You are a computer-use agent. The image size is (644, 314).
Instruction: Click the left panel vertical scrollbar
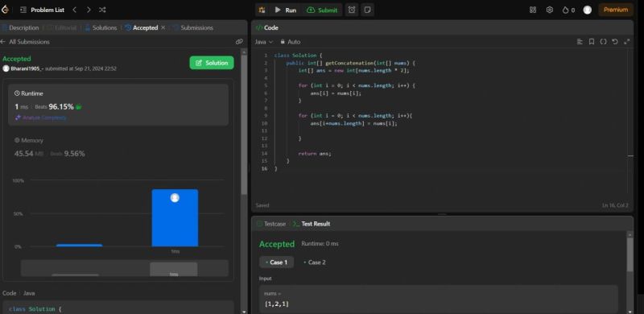[244, 123]
